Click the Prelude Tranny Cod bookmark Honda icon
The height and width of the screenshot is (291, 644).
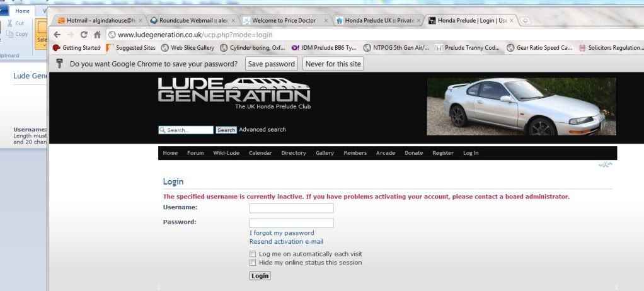click(x=439, y=48)
